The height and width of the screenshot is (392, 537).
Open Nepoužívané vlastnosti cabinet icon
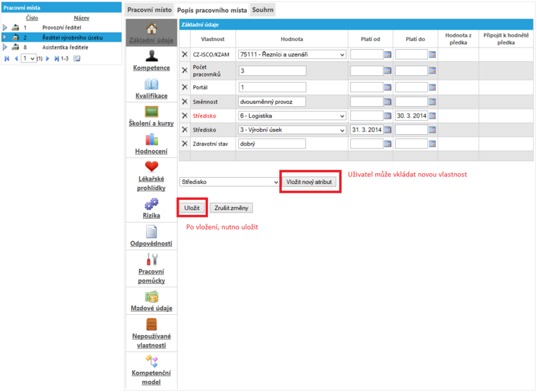coord(152,324)
